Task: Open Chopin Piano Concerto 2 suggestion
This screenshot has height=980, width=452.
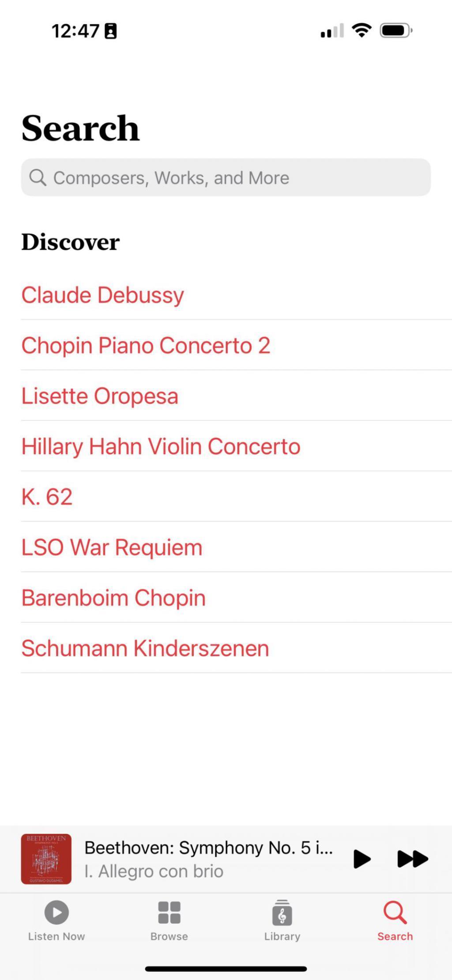Action: point(147,345)
